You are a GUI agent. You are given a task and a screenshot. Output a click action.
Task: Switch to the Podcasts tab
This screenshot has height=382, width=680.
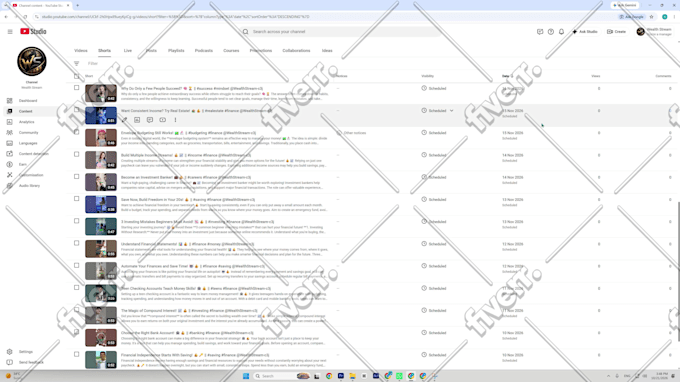click(203, 51)
